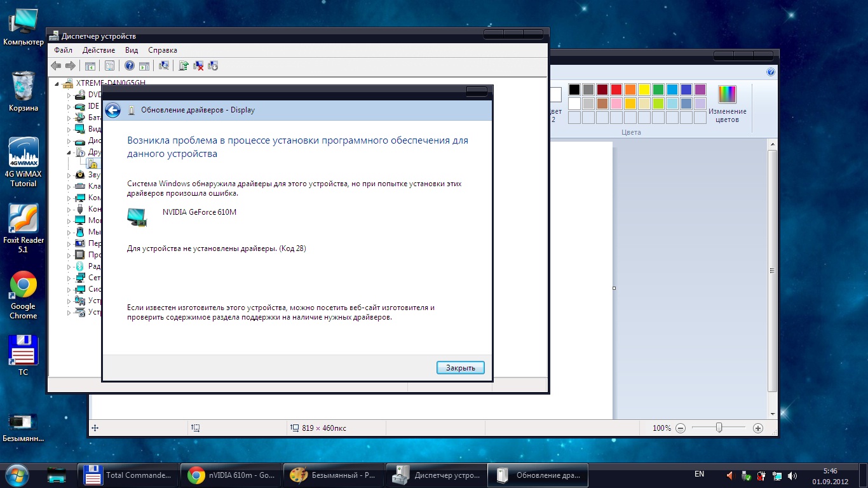
Task: Click the Paint help question mark icon
Action: 771,72
